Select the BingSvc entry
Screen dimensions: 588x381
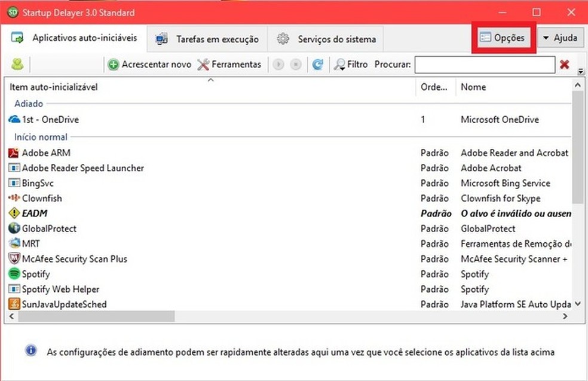tap(38, 183)
